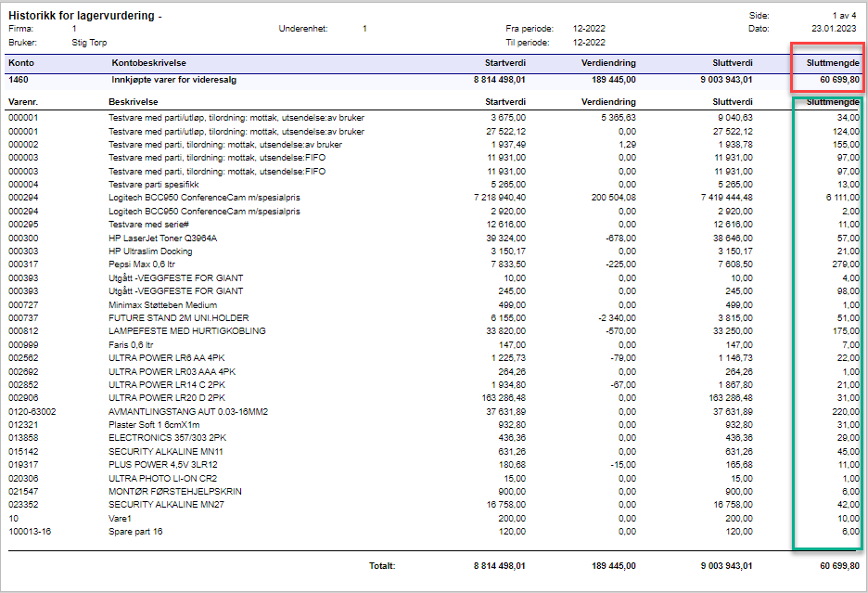
Task: Select the Beskrivelse column header
Action: pyautogui.click(x=133, y=102)
